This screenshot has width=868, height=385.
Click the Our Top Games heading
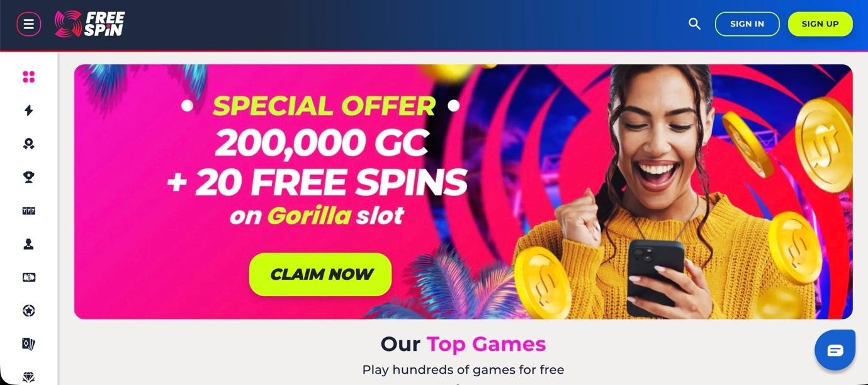463,344
